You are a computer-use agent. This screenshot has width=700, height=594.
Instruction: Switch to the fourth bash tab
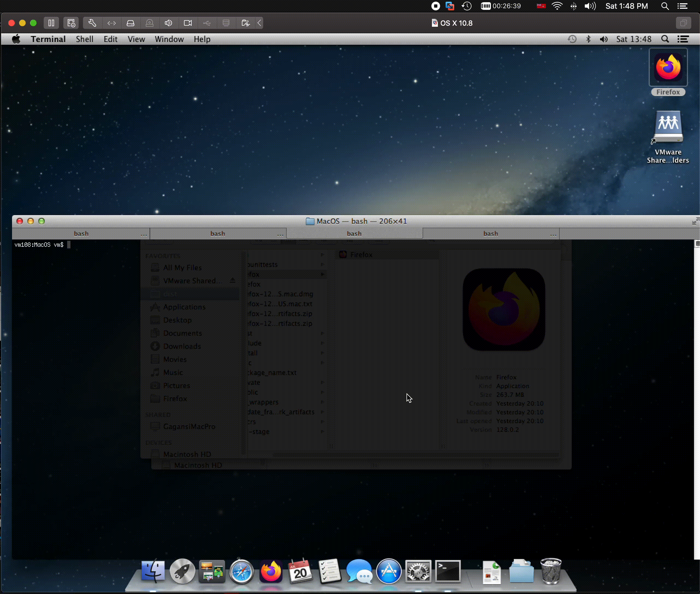click(491, 233)
